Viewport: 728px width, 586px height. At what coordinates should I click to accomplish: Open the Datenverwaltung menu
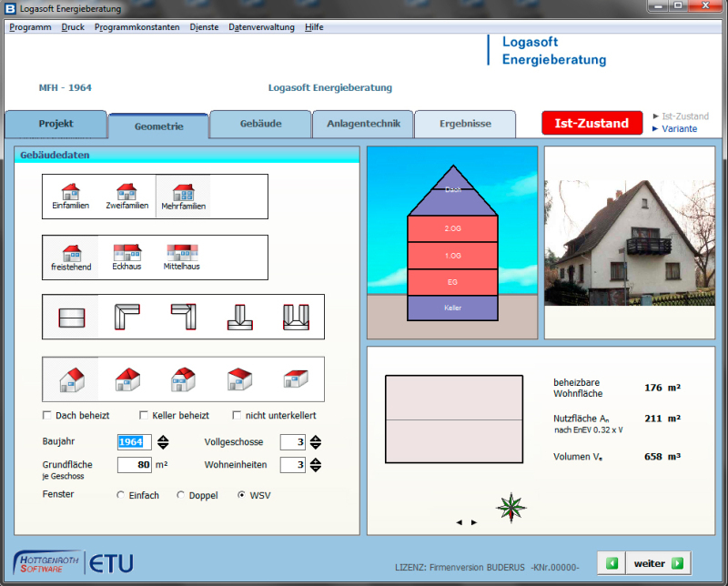261,27
